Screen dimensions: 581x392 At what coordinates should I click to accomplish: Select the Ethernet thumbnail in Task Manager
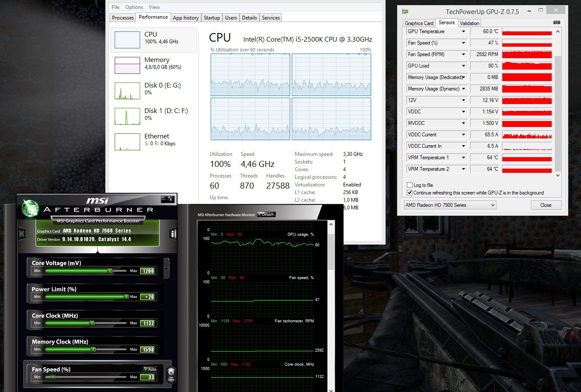pos(127,142)
